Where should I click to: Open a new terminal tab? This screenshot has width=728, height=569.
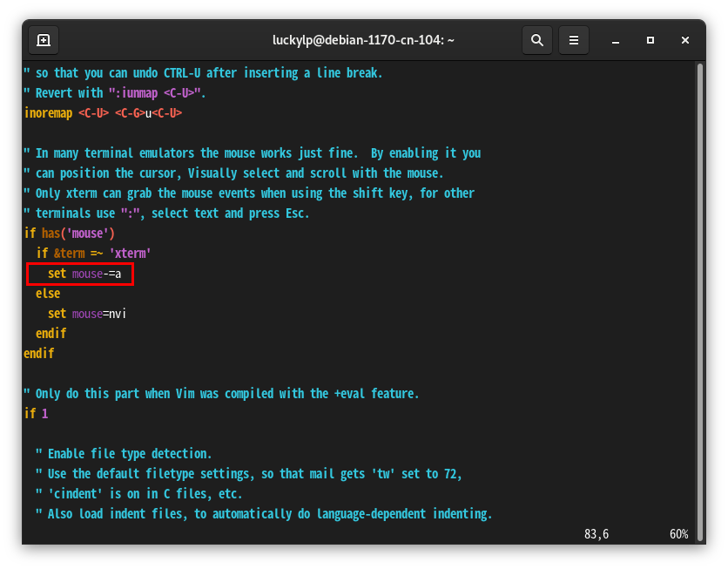(x=44, y=40)
